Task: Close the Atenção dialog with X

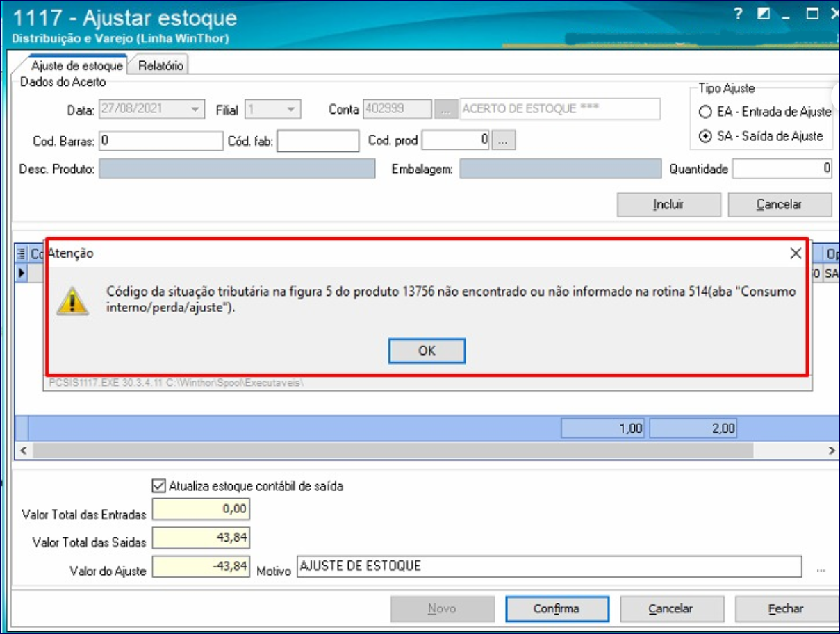Action: 796,253
